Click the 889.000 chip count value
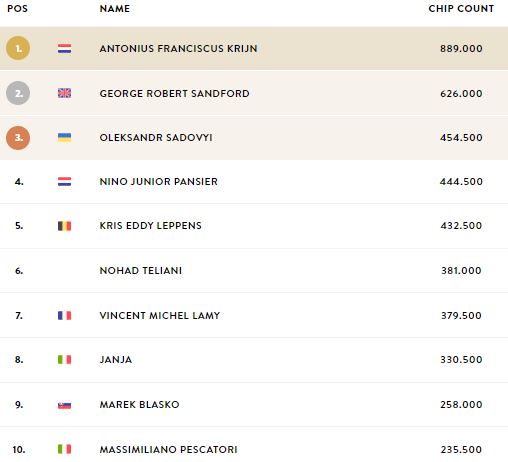 pyautogui.click(x=461, y=49)
